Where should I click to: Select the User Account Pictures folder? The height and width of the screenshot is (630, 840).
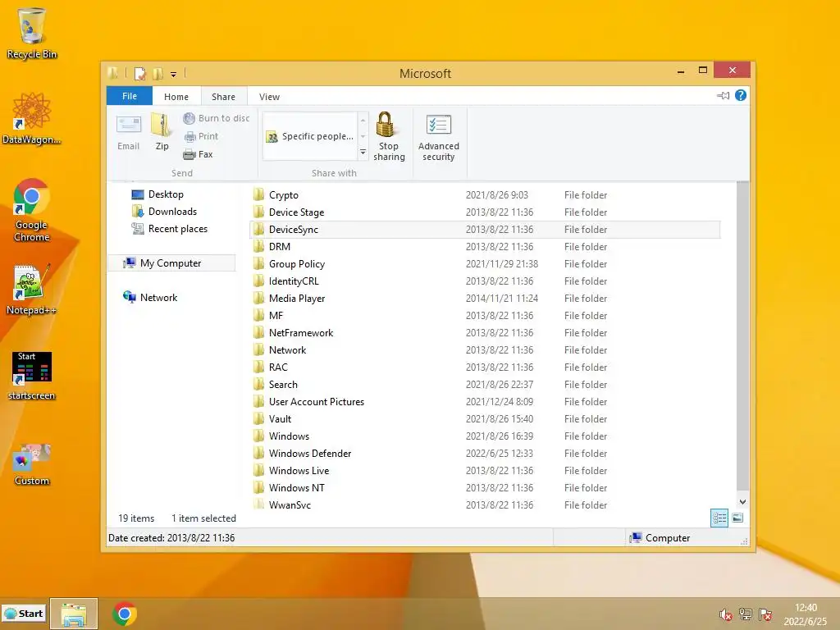tap(485, 402)
